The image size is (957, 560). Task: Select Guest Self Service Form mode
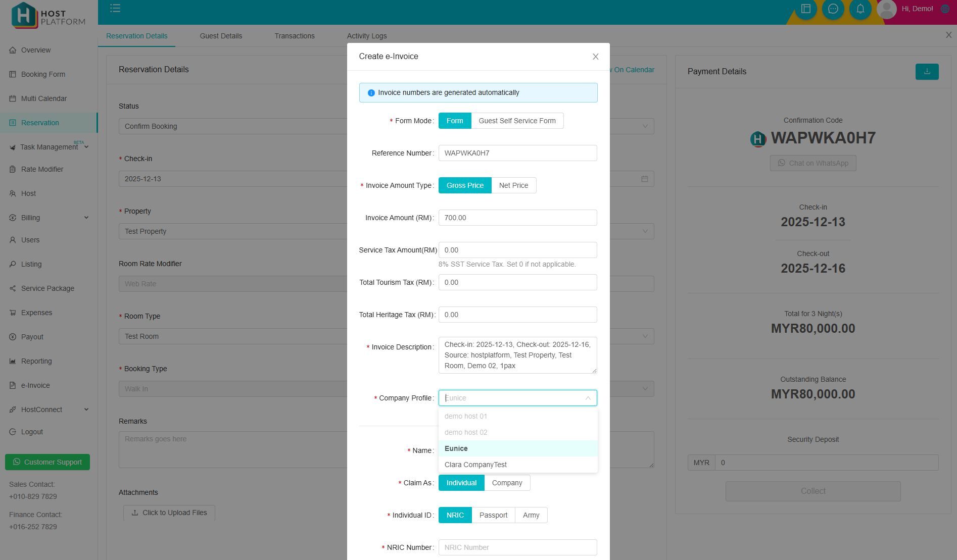point(517,121)
